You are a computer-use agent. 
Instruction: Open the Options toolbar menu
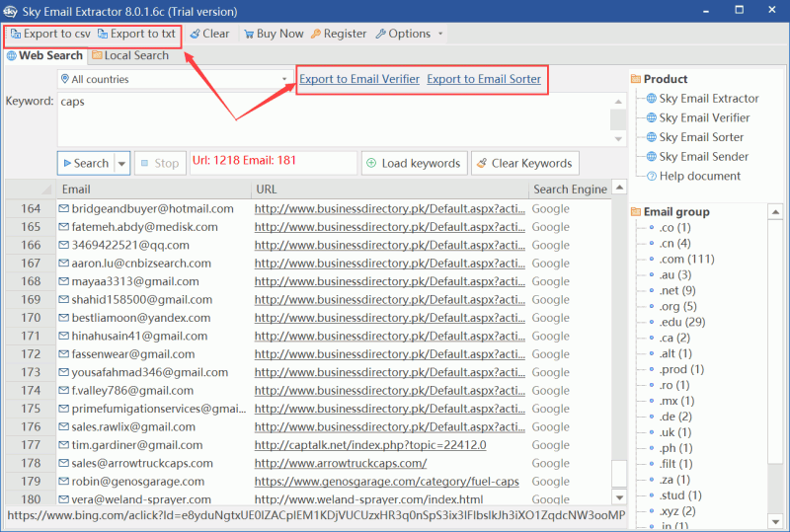click(x=404, y=34)
